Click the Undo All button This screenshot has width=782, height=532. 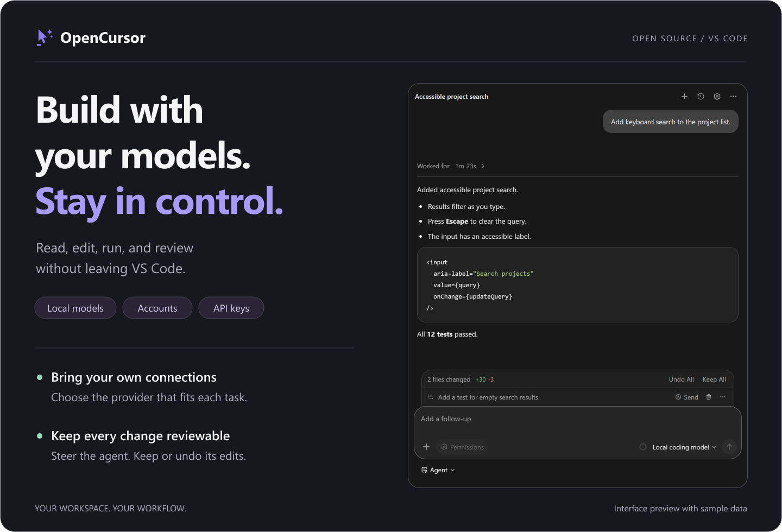click(681, 379)
